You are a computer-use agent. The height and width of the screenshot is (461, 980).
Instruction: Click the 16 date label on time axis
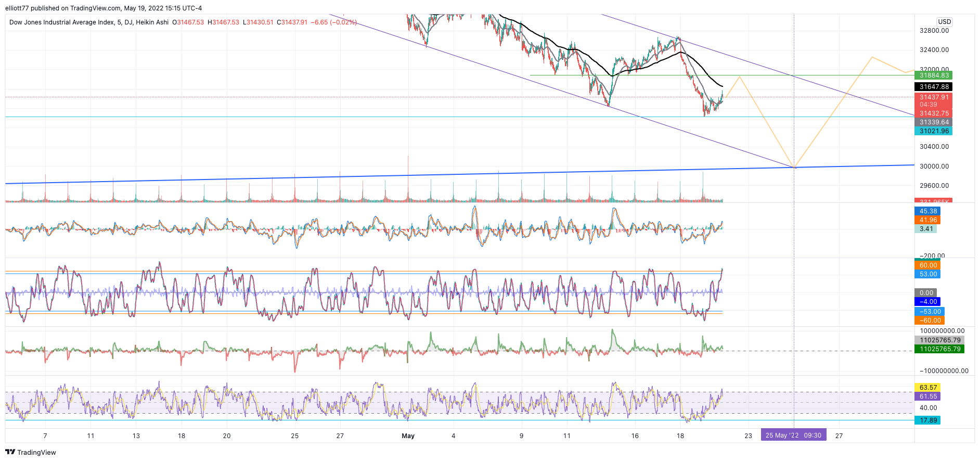pyautogui.click(x=635, y=436)
